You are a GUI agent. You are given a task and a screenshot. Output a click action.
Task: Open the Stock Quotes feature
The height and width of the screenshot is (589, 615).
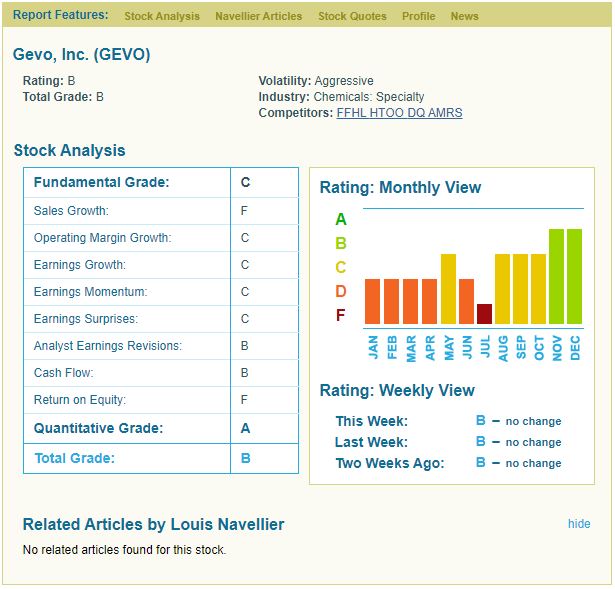pyautogui.click(x=352, y=16)
